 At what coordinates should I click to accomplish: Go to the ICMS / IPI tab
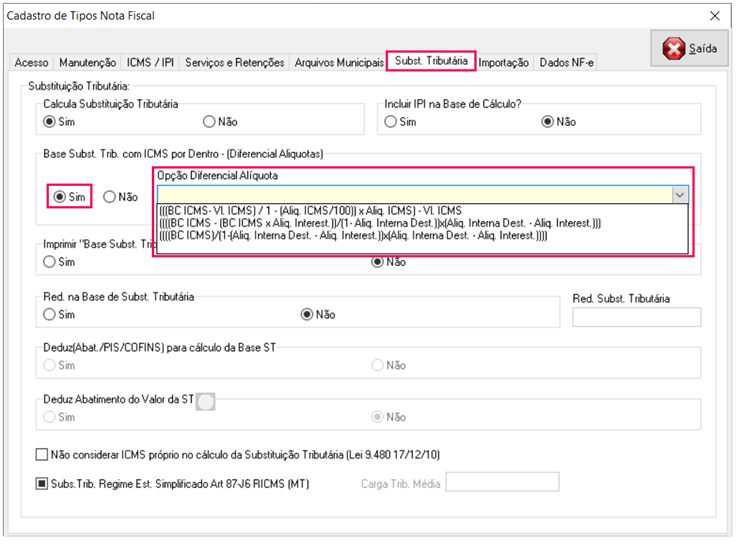click(150, 62)
